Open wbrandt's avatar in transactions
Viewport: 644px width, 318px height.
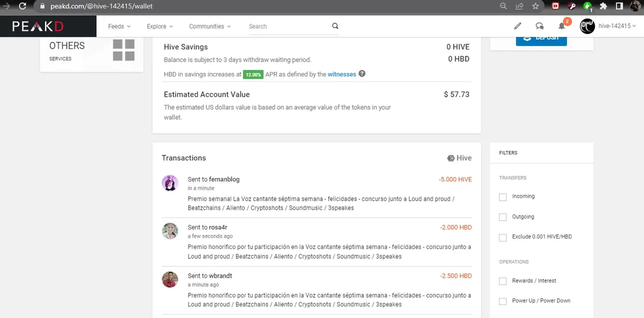tap(170, 280)
